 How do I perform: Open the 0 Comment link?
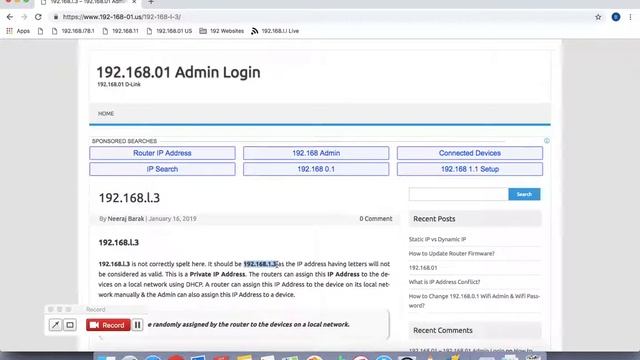coord(376,219)
